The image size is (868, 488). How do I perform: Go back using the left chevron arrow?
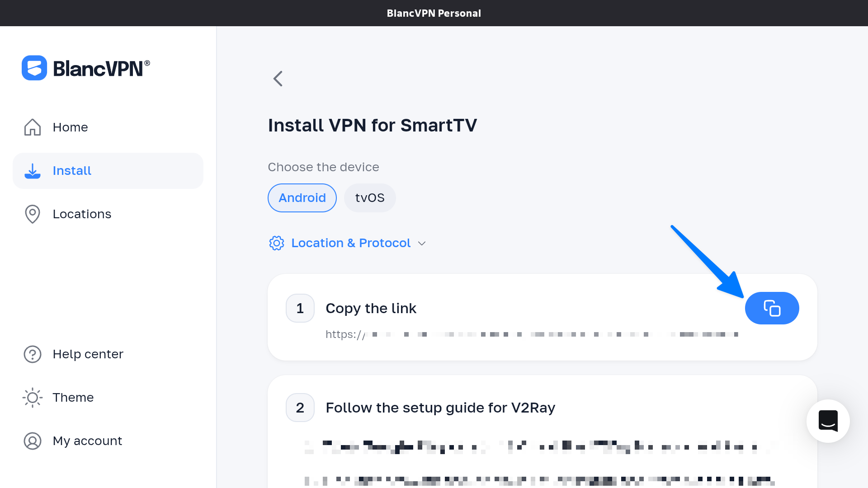pos(278,79)
